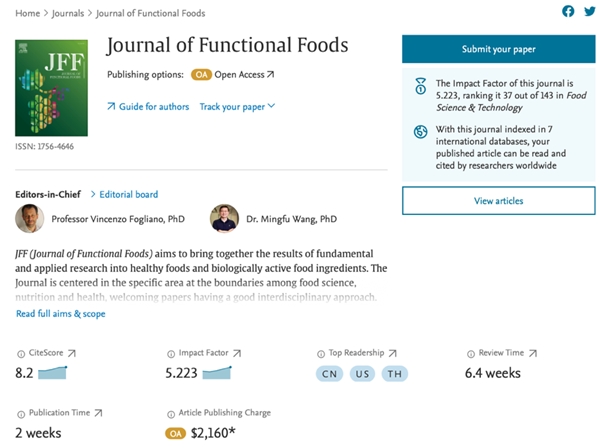The image size is (600, 448).
Task: Click the Twitter share icon
Action: pos(590,11)
